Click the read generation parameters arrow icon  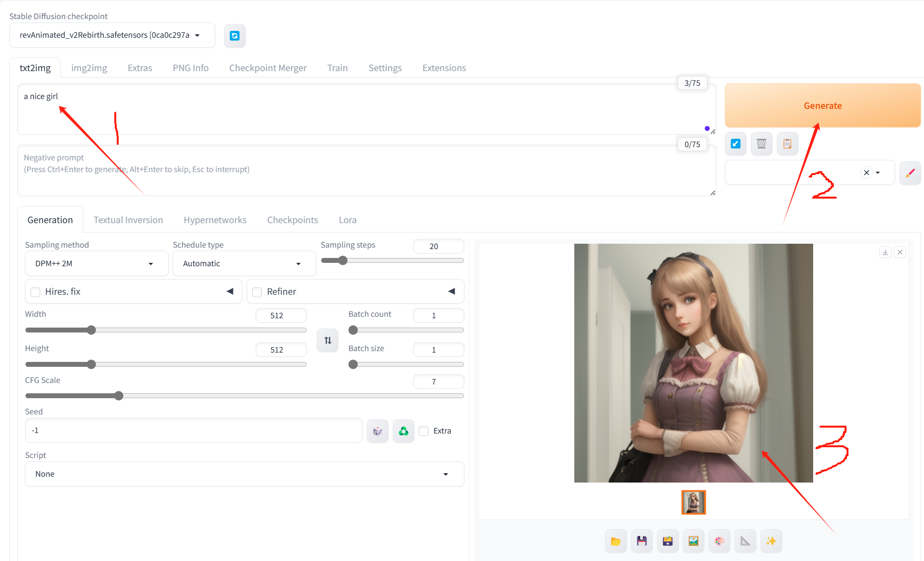[x=735, y=144]
